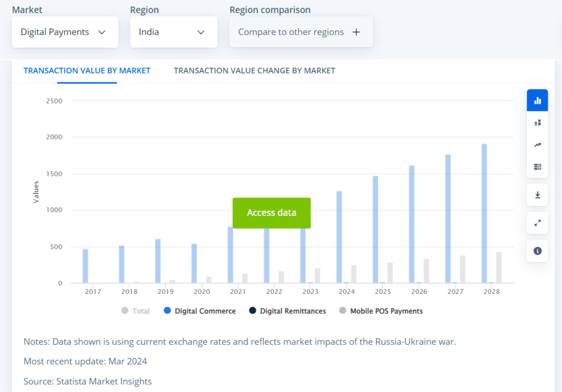The height and width of the screenshot is (392, 562).
Task: Click the green Access data button
Action: pyautogui.click(x=271, y=213)
